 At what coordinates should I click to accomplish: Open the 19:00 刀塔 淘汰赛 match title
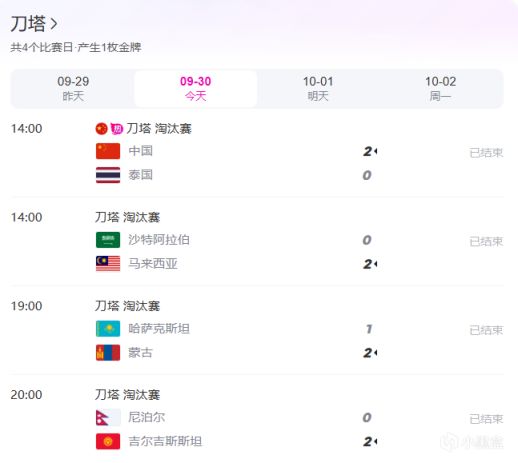click(x=127, y=306)
